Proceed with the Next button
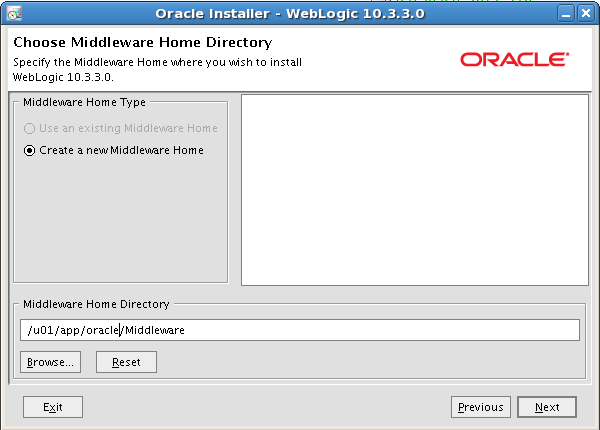This screenshot has height=430, width=600. pyautogui.click(x=547, y=407)
